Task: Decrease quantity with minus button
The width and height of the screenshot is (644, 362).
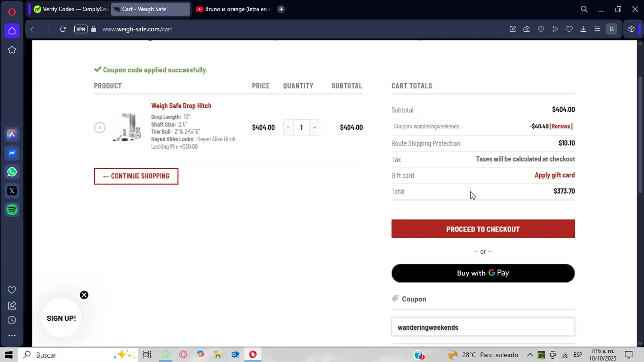Action: click(288, 128)
